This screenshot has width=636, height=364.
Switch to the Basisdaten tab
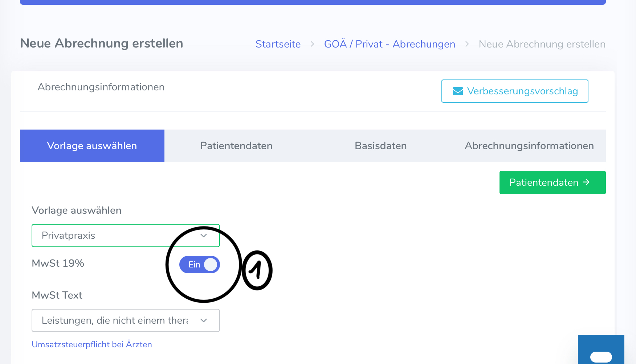380,146
